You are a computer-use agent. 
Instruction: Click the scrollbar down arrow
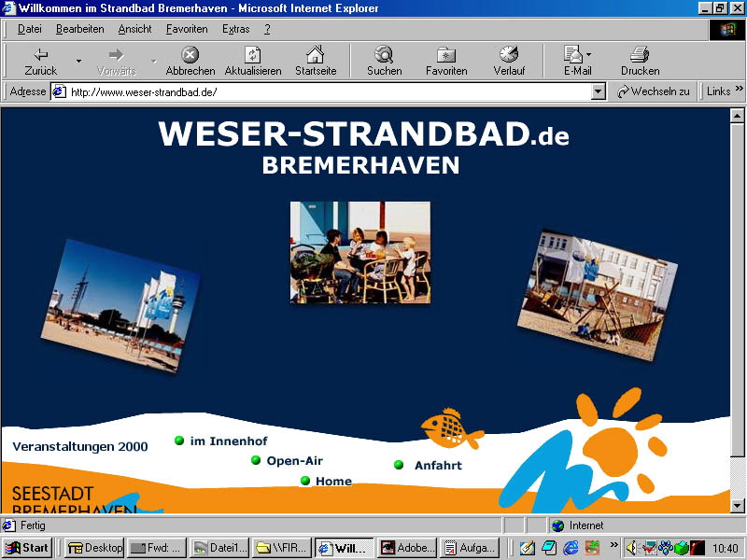737,506
